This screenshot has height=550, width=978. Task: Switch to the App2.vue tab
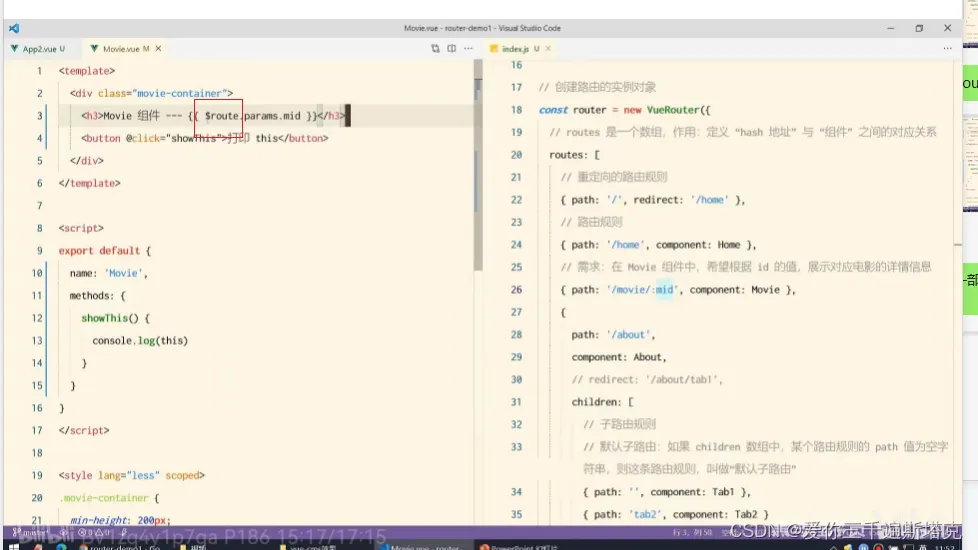pos(38,49)
